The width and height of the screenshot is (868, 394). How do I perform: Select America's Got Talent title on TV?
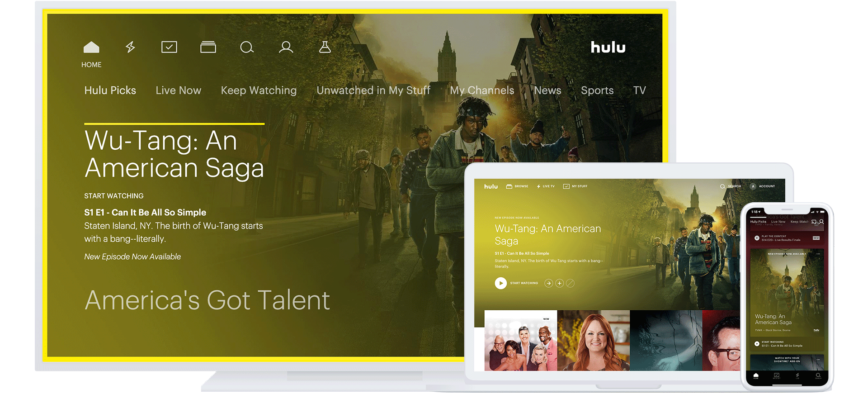point(207,300)
